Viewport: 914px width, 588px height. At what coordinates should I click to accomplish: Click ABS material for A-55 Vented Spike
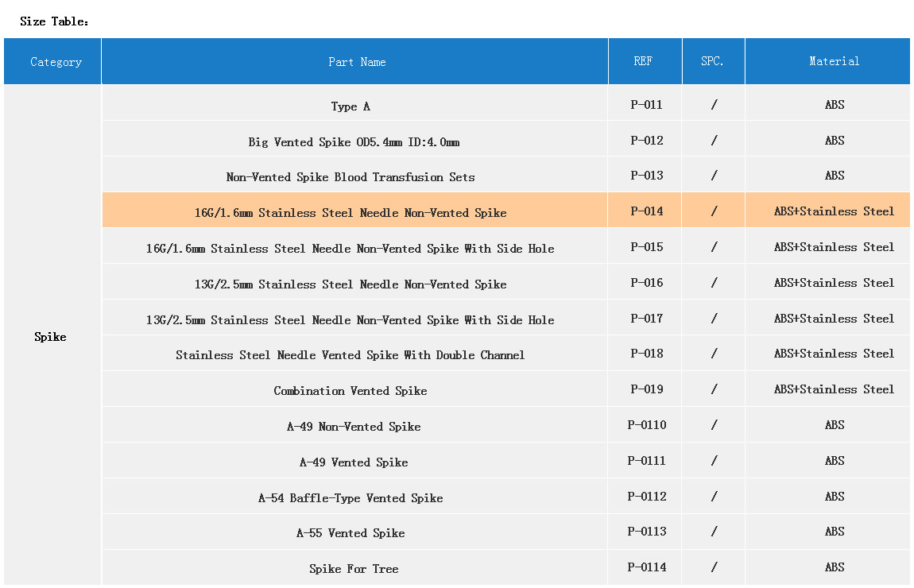(834, 532)
